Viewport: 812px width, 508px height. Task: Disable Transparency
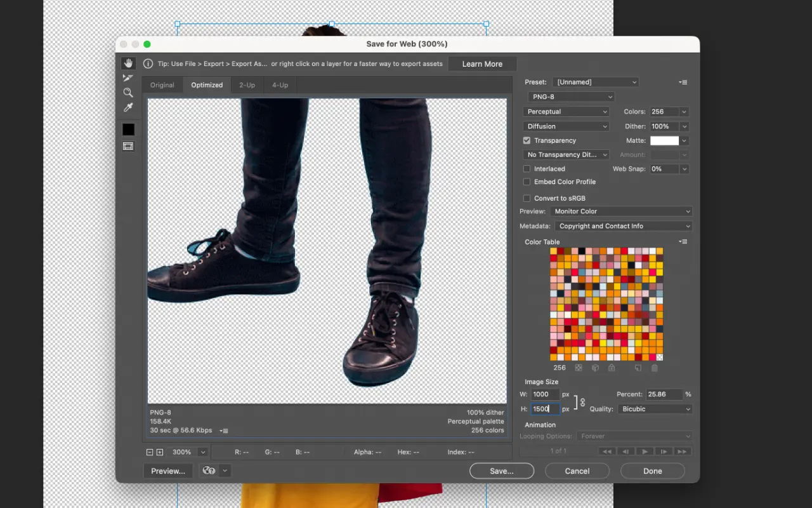point(527,140)
